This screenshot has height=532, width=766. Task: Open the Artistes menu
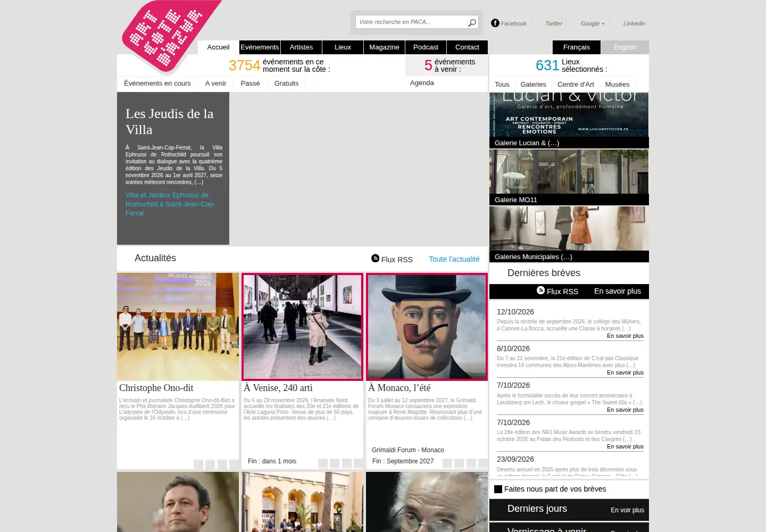301,47
